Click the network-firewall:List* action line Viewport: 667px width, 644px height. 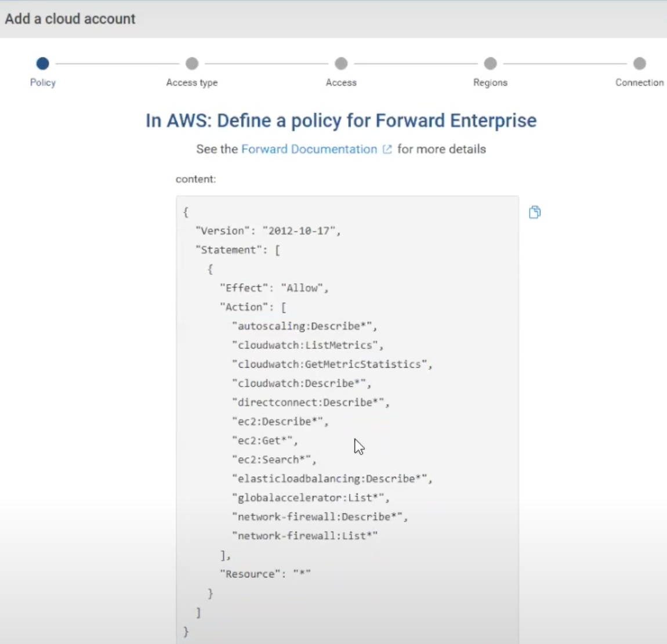click(304, 536)
